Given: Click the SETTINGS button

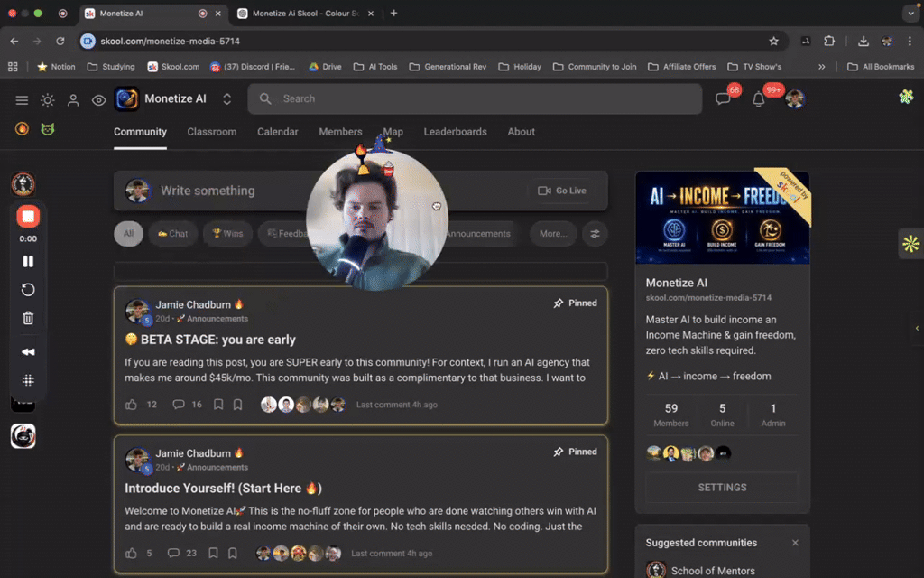Looking at the screenshot, I should 723,488.
